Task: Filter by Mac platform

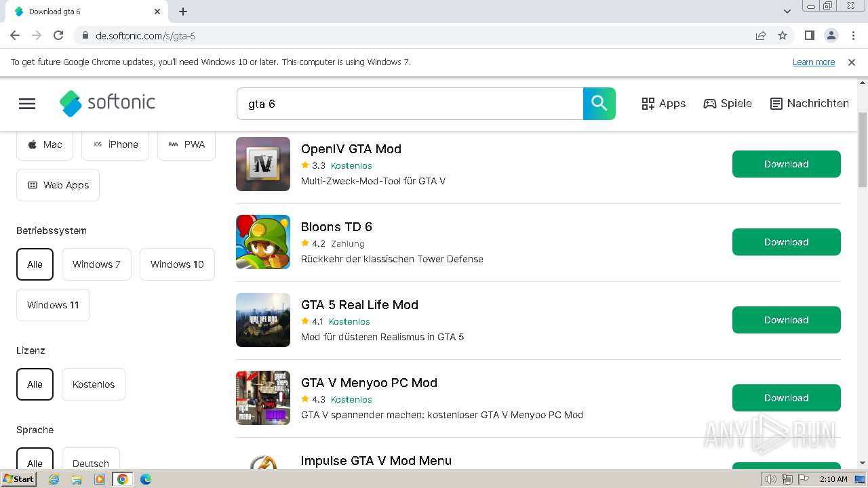Action: click(x=45, y=144)
